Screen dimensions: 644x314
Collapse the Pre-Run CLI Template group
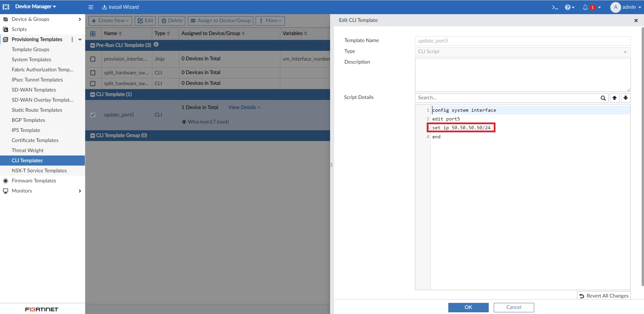pos(92,45)
